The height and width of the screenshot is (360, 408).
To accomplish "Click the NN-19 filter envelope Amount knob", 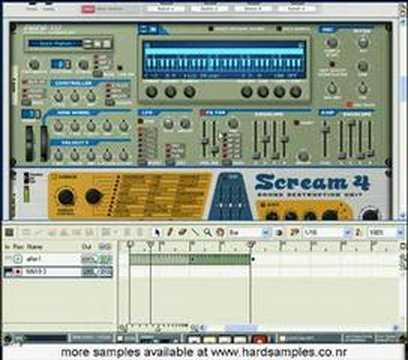I will click(x=303, y=156).
